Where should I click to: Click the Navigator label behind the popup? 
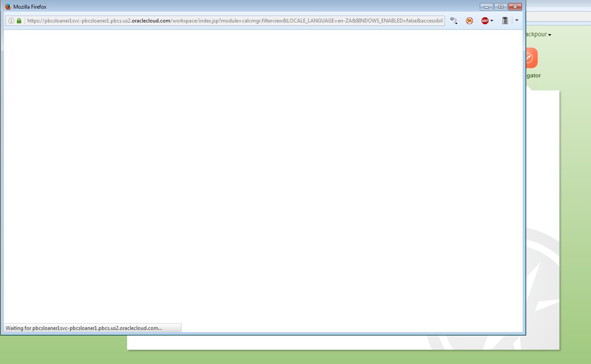click(x=533, y=76)
